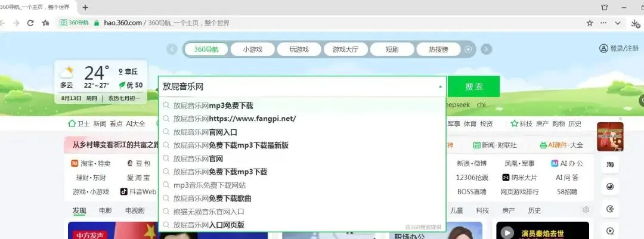Viewport: 644px width, 239px height.
Task: Switch to the 游戏大厅 tab pill
Action: [345, 49]
